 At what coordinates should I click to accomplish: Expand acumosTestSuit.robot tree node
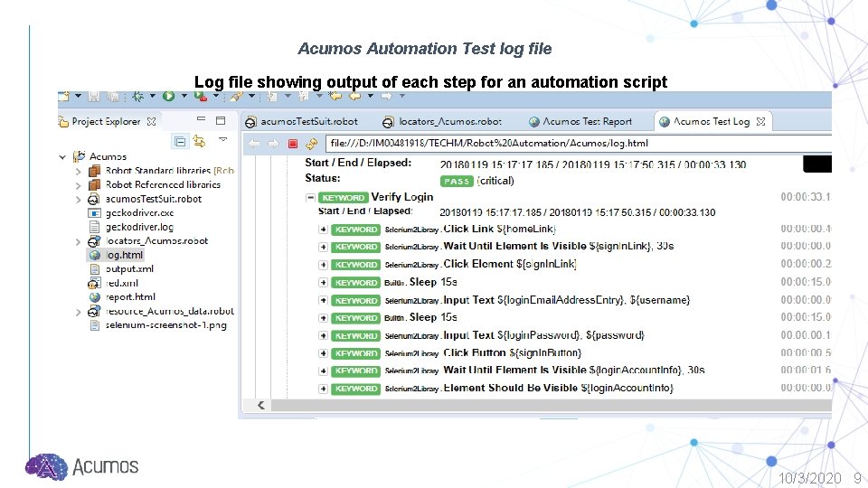click(78, 200)
